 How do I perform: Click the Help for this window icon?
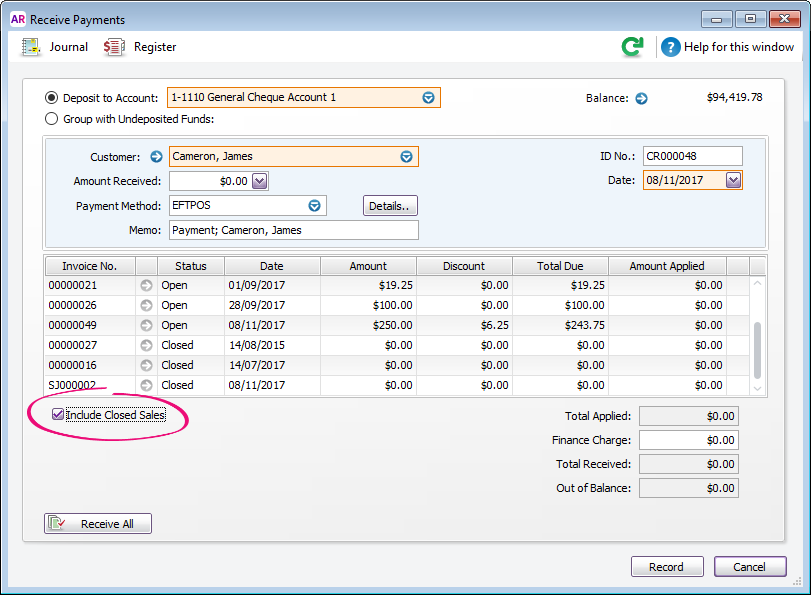tap(670, 46)
